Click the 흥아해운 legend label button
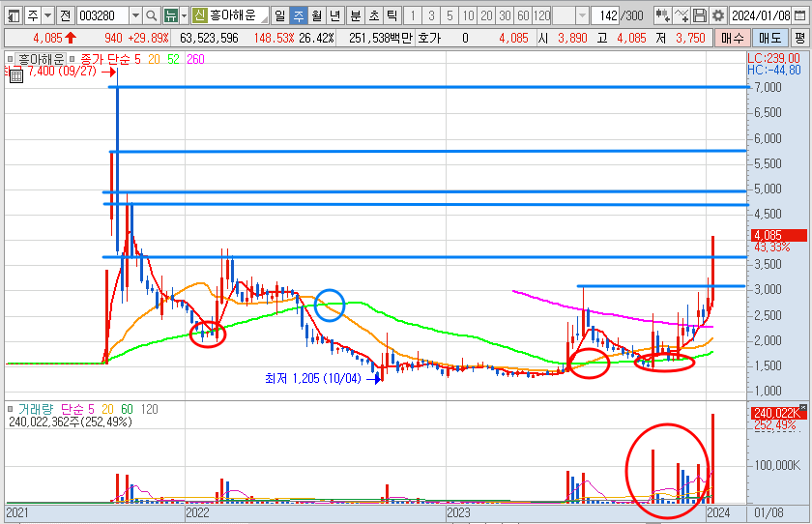 point(41,59)
